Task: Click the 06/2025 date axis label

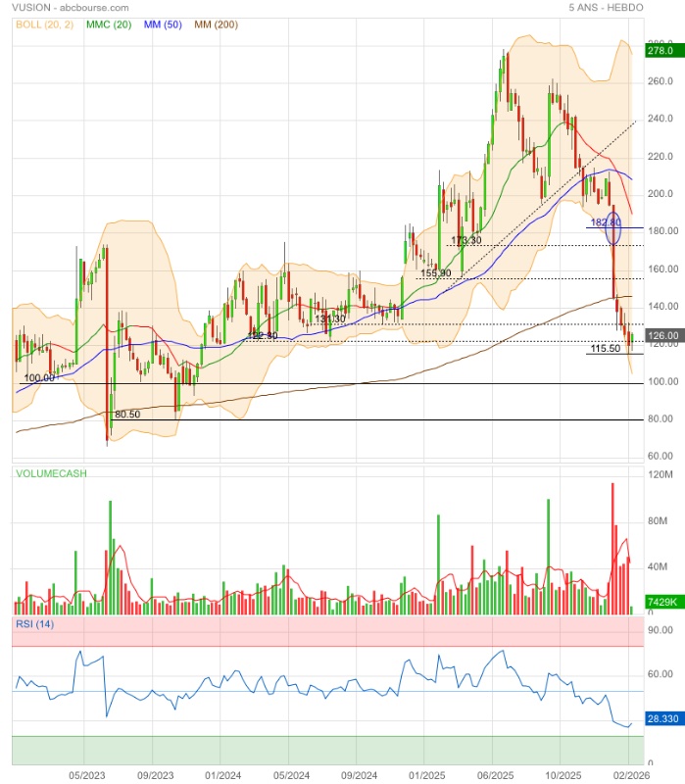Action: pyautogui.click(x=495, y=775)
